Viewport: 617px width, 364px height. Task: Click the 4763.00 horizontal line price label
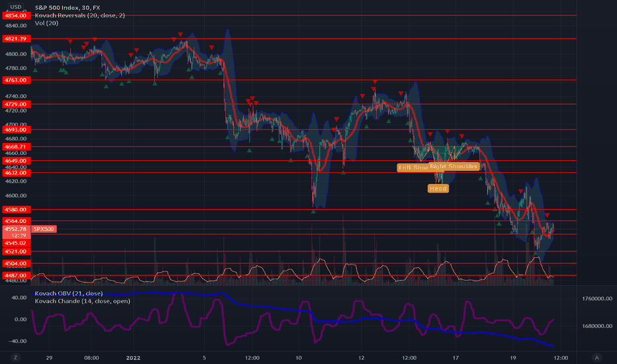click(x=16, y=80)
